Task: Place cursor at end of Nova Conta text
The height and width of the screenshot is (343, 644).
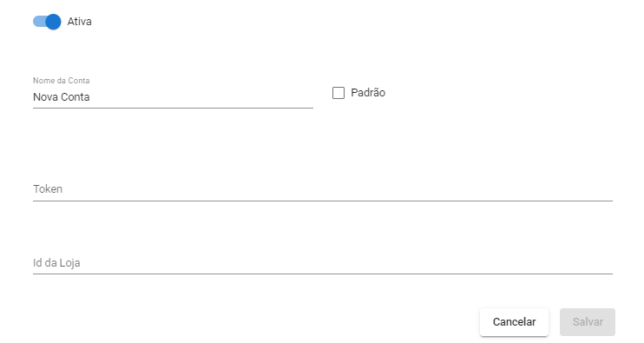Action: [90, 97]
